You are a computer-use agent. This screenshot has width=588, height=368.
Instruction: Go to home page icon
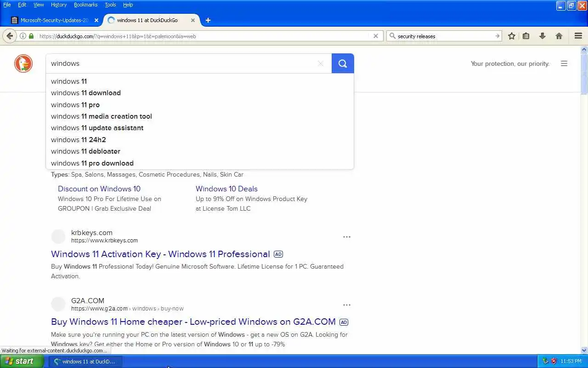coord(559,36)
